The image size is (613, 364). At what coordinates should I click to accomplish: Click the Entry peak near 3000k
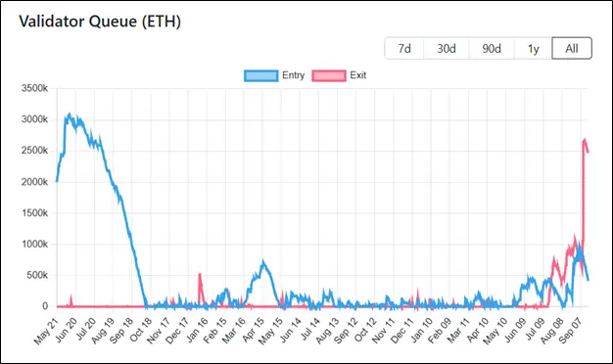coord(70,114)
